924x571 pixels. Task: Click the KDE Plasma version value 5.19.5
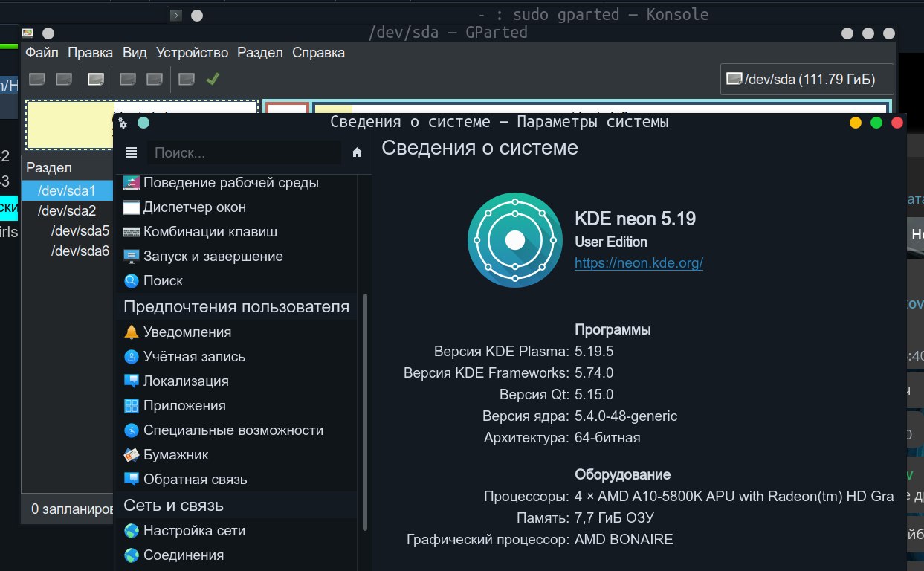point(594,352)
